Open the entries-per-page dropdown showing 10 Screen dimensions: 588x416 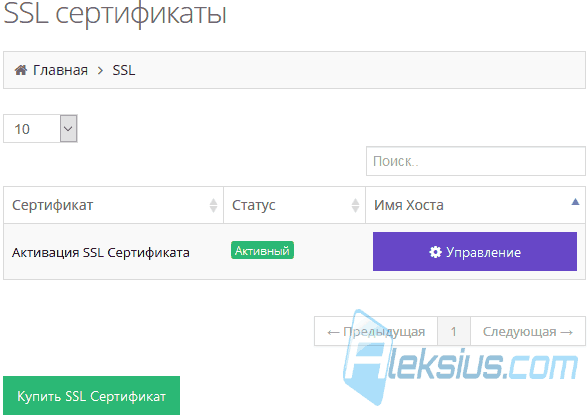click(40, 129)
